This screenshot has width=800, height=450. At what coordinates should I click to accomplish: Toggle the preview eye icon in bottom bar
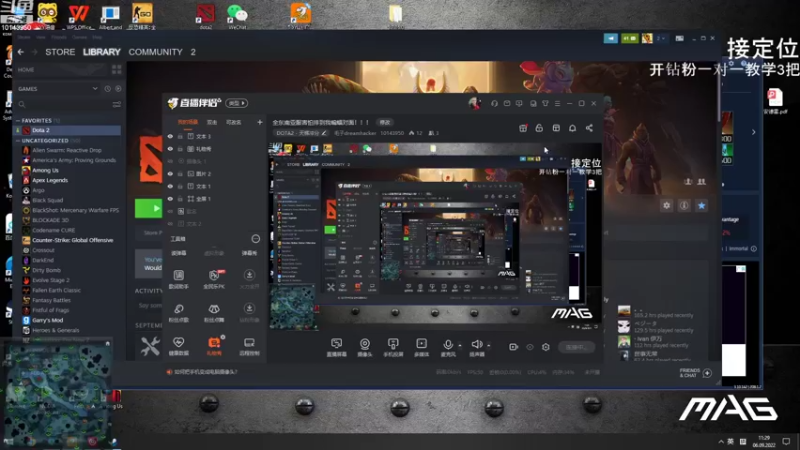(530, 347)
